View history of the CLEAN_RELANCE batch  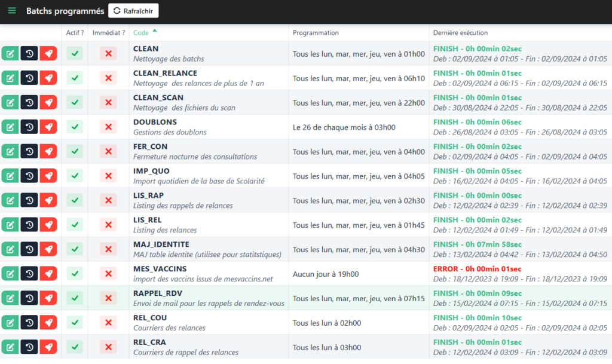[x=29, y=78]
